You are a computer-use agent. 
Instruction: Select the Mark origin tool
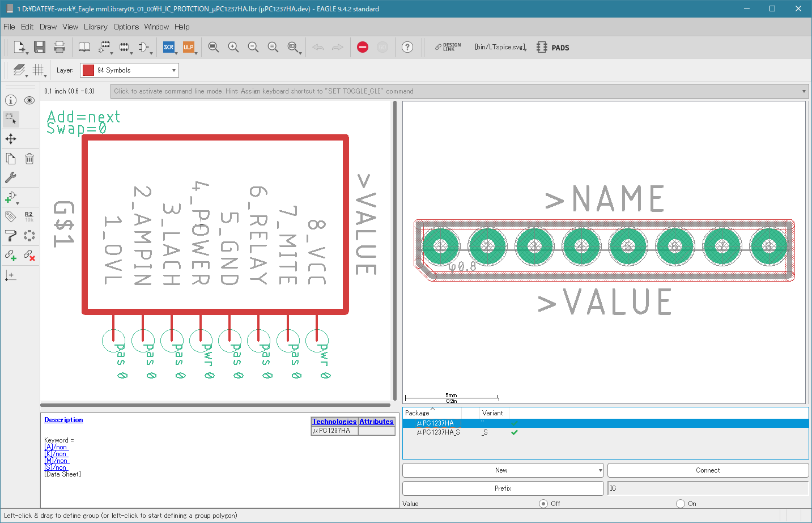pyautogui.click(x=11, y=275)
